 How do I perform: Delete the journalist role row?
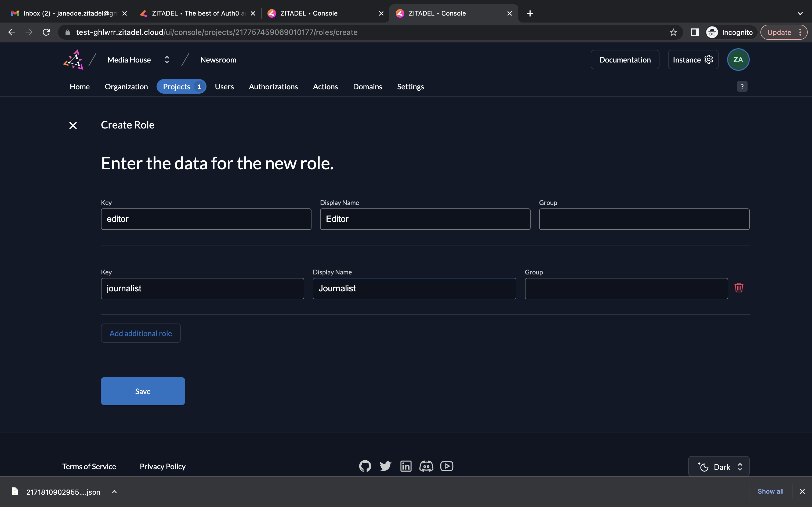pos(738,288)
